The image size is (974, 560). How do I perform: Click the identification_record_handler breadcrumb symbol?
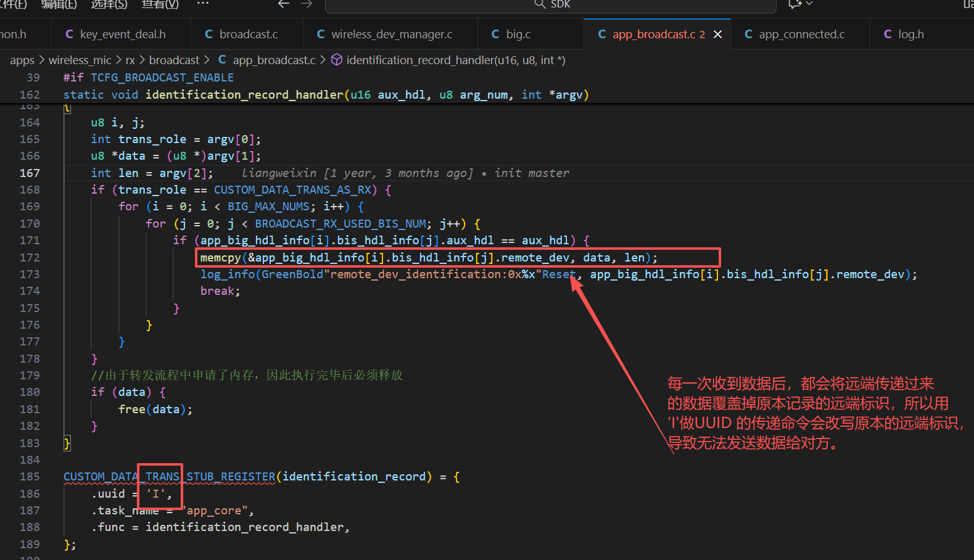click(x=456, y=60)
